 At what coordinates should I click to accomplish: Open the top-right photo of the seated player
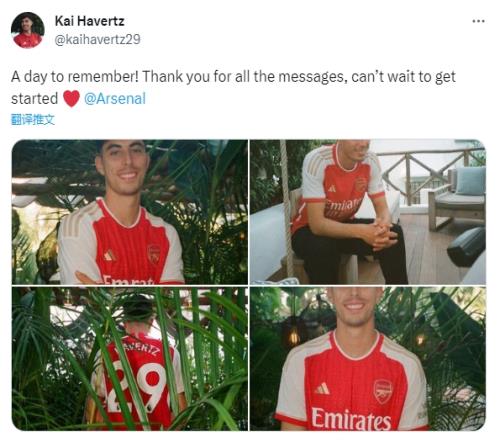tap(368, 212)
